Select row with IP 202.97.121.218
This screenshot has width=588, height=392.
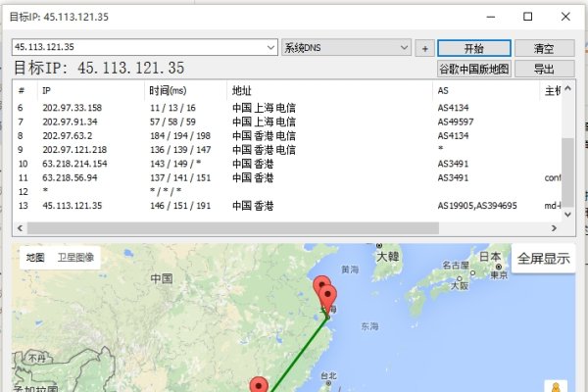click(287, 150)
